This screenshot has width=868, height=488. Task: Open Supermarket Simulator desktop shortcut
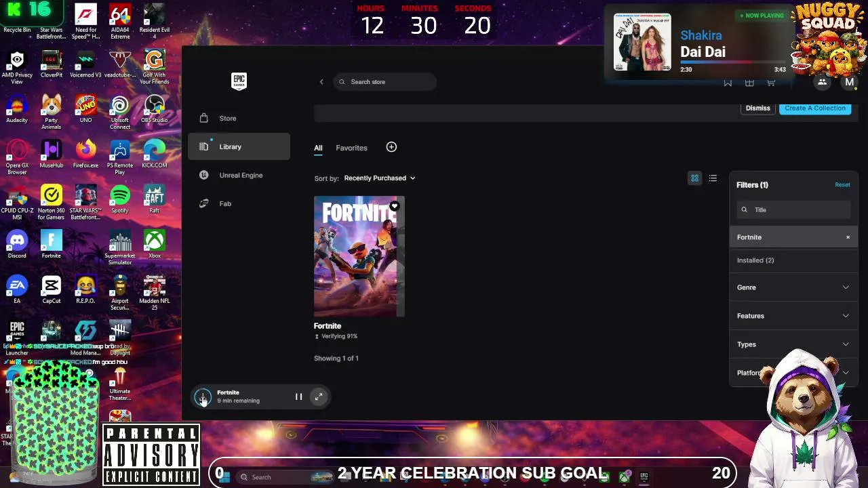tap(120, 248)
